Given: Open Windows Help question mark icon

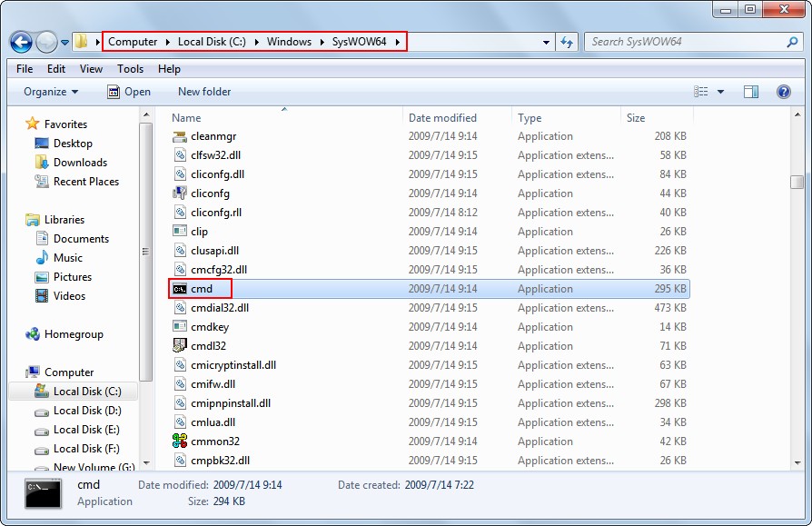Looking at the screenshot, I should point(784,92).
